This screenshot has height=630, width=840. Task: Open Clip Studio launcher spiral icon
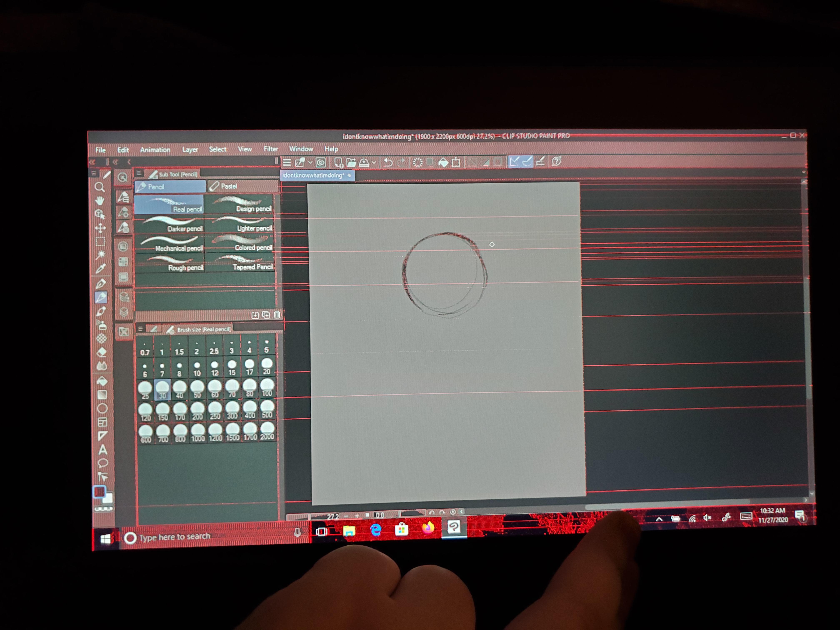pyautogui.click(x=320, y=162)
